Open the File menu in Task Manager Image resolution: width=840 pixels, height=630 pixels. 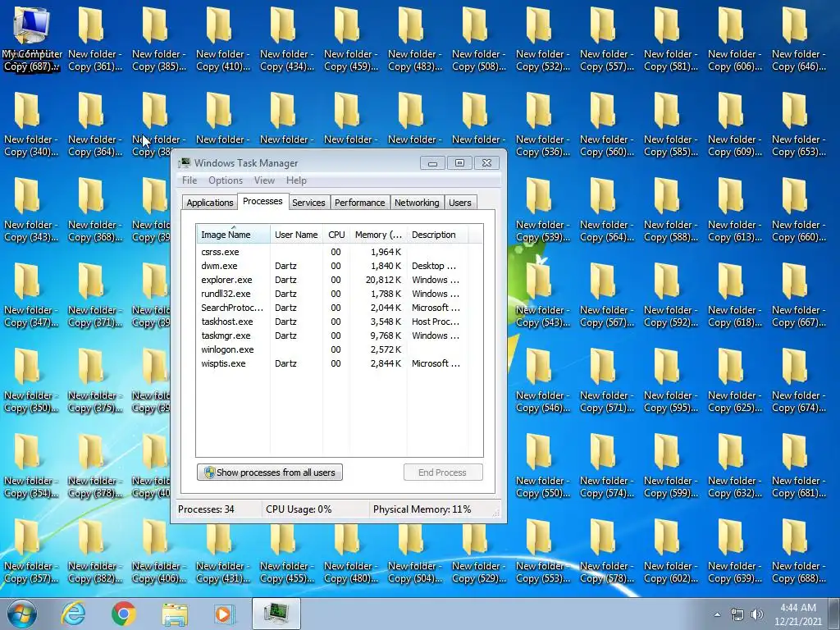point(189,180)
